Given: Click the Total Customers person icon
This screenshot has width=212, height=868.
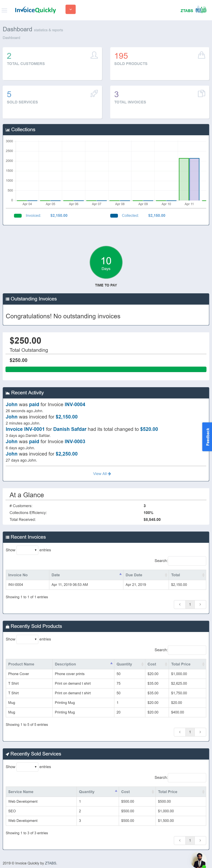Looking at the screenshot, I should (94, 55).
